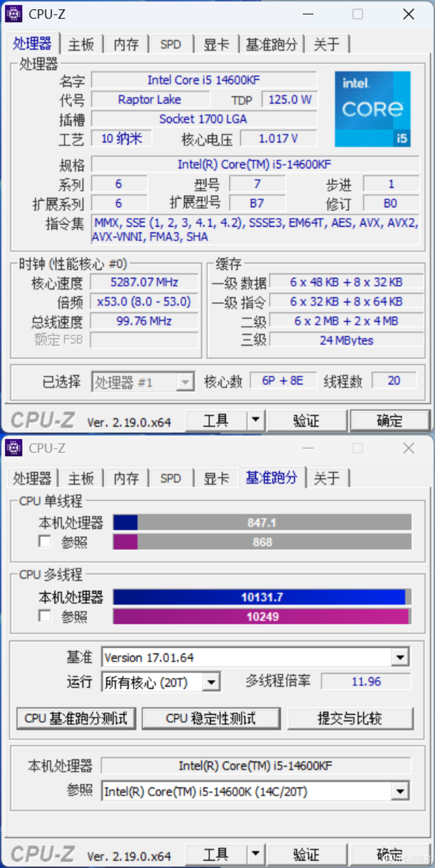Viewport: 435px width, 868px height.
Task: Click multiplier x53.0 (8.0 - 53.0)
Action: click(x=144, y=302)
